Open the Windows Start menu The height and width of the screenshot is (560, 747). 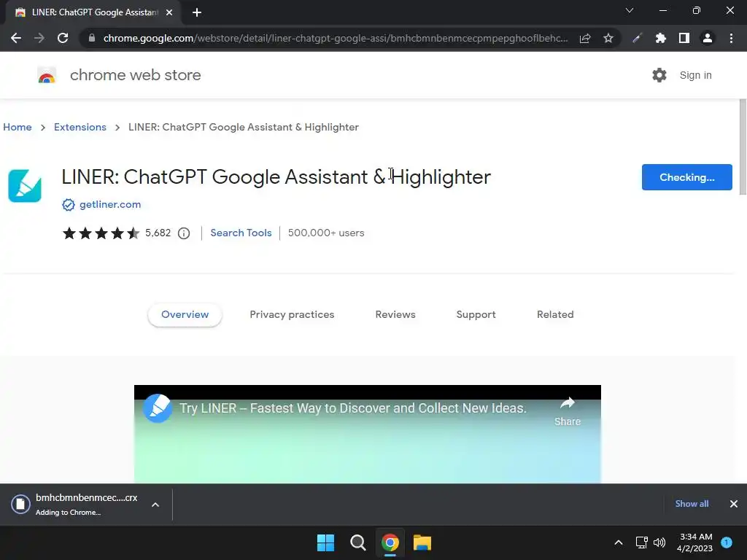(326, 542)
